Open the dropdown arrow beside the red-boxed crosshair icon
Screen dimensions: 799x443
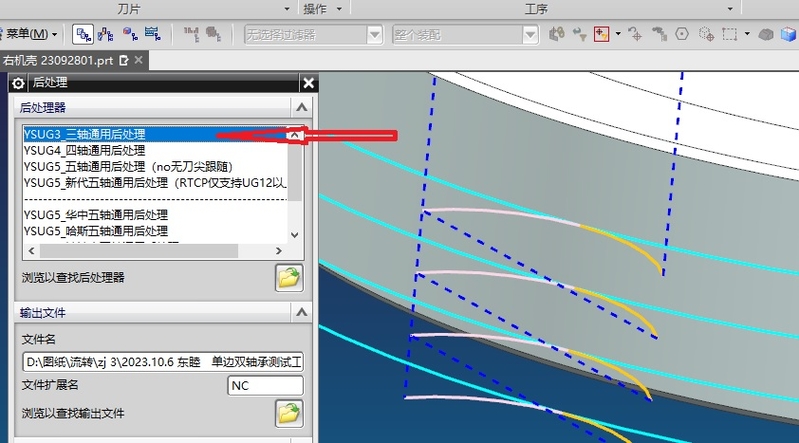tap(618, 34)
